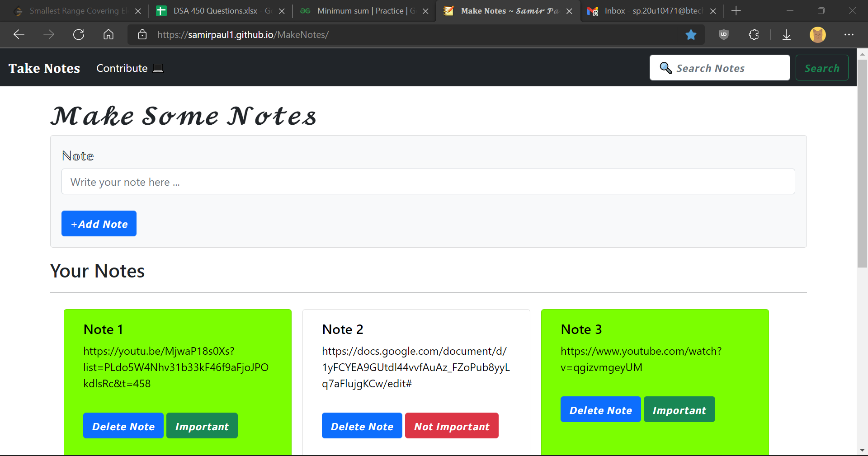The height and width of the screenshot is (456, 868).
Task: Select Note 2 Google Docs URL text
Action: click(x=416, y=367)
